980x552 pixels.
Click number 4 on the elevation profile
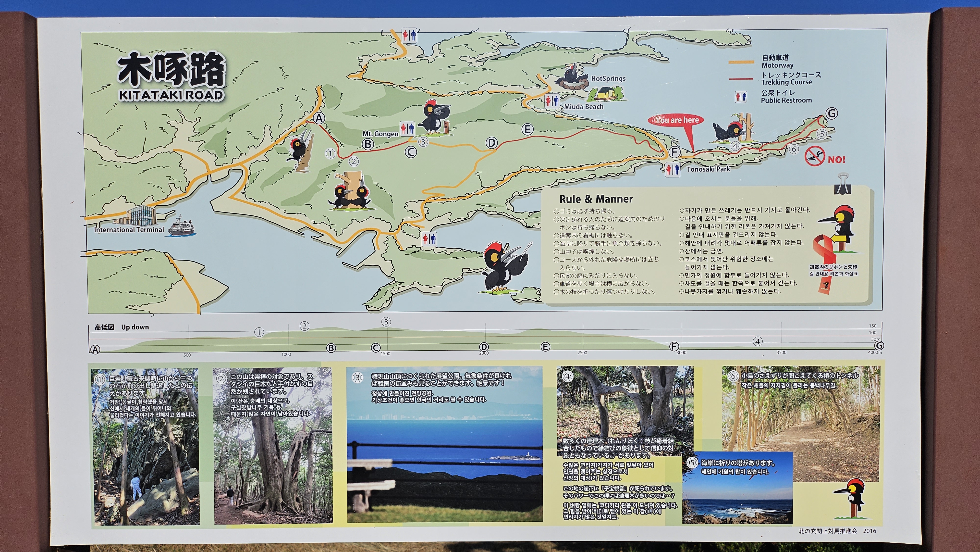[758, 341]
